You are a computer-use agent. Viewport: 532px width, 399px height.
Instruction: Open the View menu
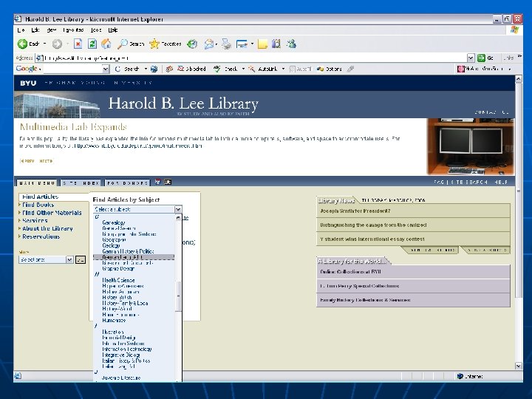tap(52, 30)
